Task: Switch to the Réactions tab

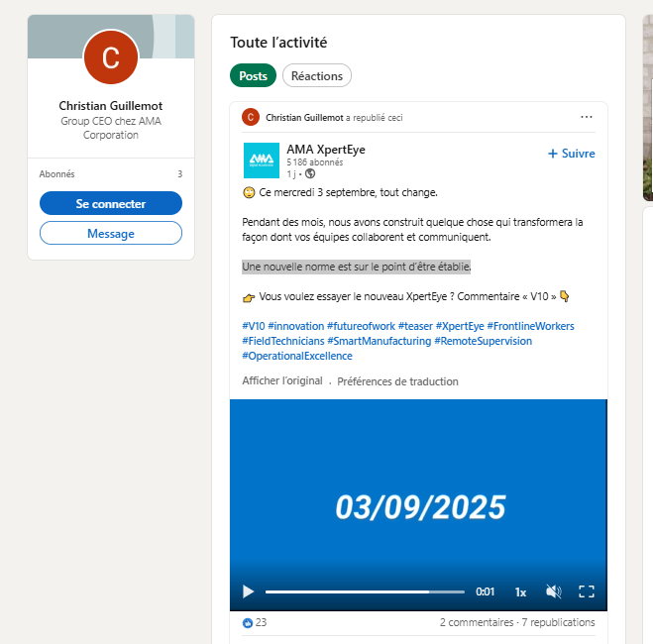Action: click(x=316, y=75)
